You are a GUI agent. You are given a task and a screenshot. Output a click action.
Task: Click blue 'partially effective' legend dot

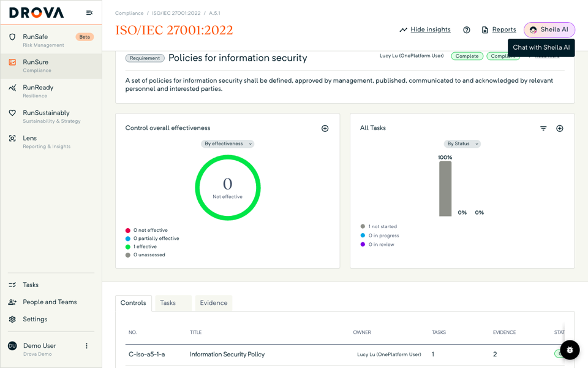[128, 239]
